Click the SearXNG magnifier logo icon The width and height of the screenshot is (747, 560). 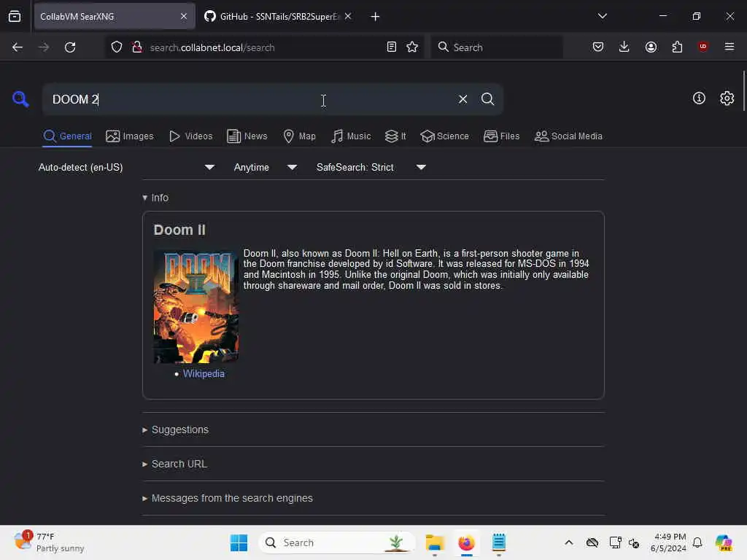point(20,98)
